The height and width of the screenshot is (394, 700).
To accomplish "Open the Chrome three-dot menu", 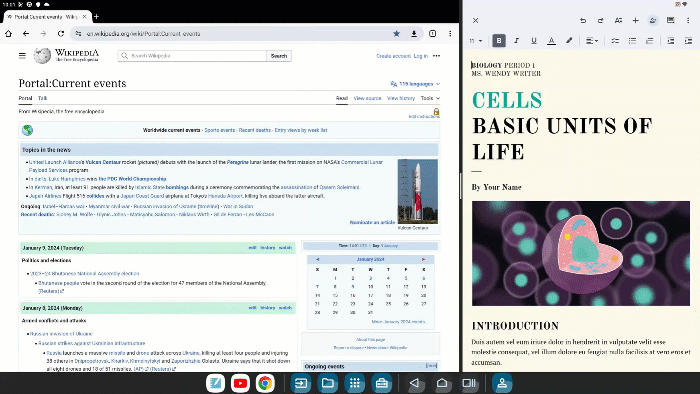I will coord(450,33).
